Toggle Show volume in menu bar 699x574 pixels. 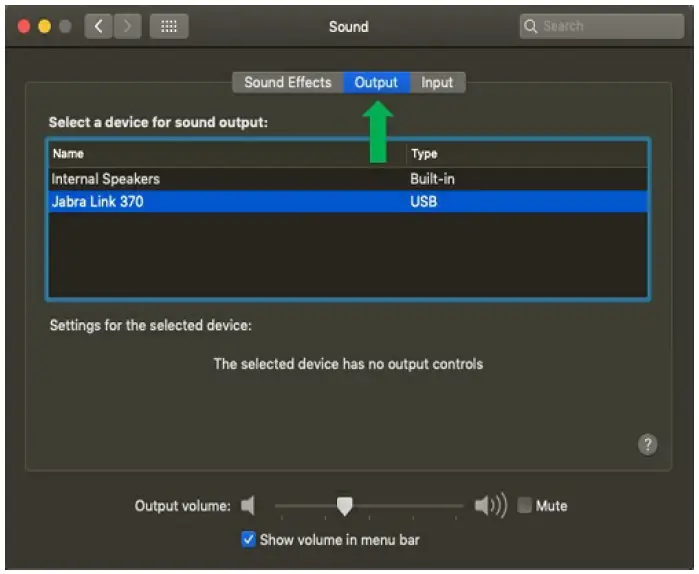(249, 540)
